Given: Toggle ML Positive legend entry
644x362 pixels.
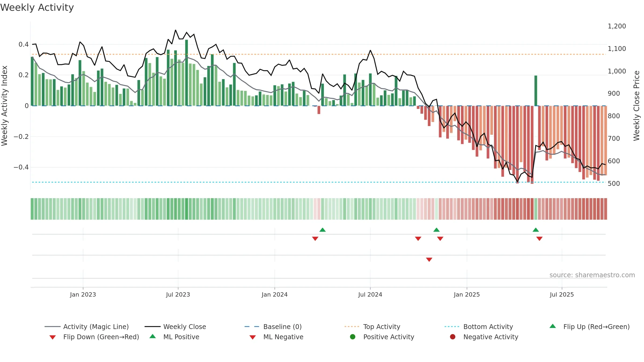Looking at the screenshot, I should coord(174,337).
